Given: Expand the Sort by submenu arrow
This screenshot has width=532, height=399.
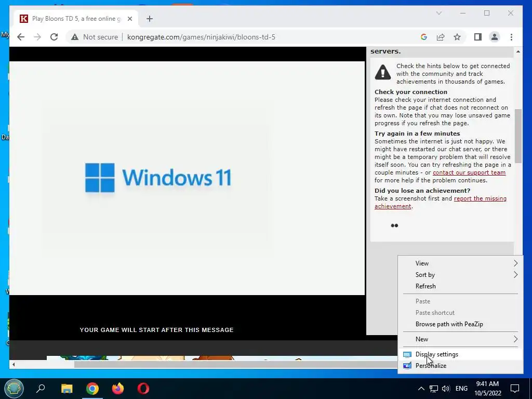Looking at the screenshot, I should click(515, 275).
